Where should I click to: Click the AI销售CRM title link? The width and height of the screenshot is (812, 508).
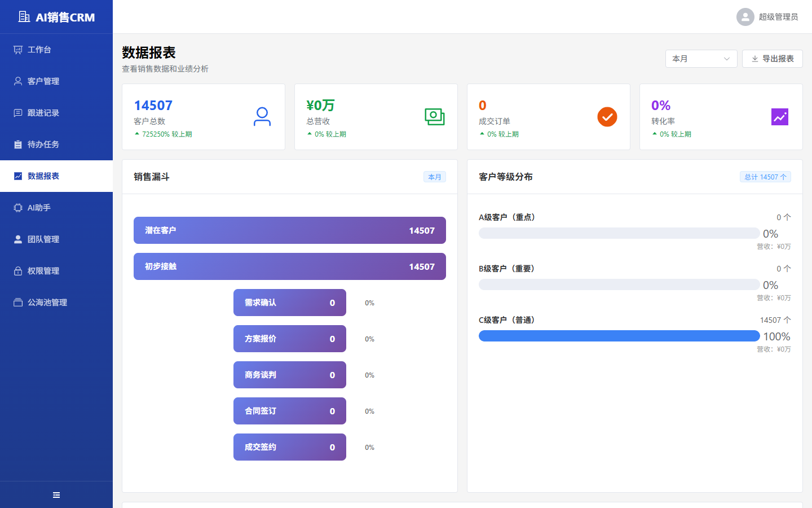(65, 17)
